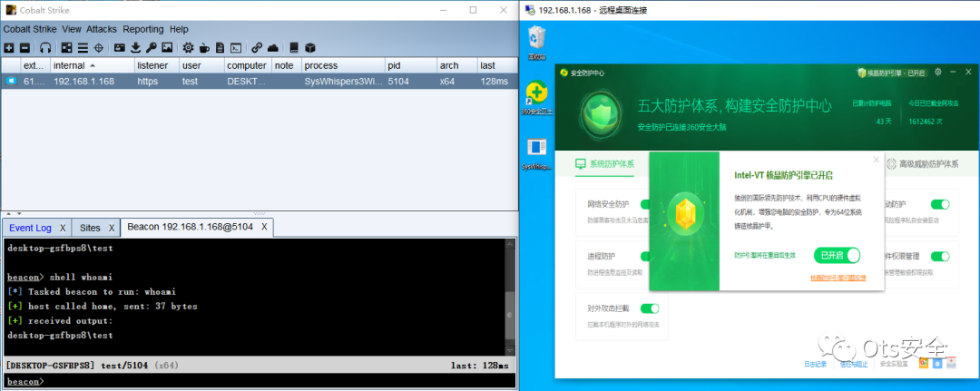Open 360安全卫士 desktop shortcut

point(537,98)
